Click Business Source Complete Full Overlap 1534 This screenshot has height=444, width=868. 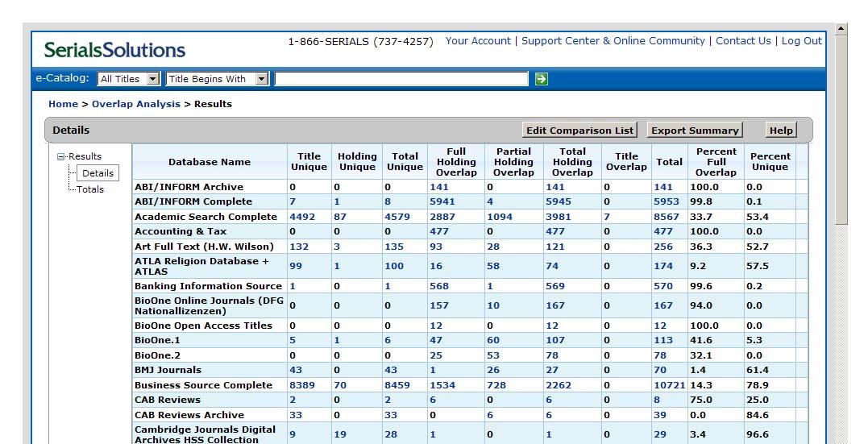[442, 385]
